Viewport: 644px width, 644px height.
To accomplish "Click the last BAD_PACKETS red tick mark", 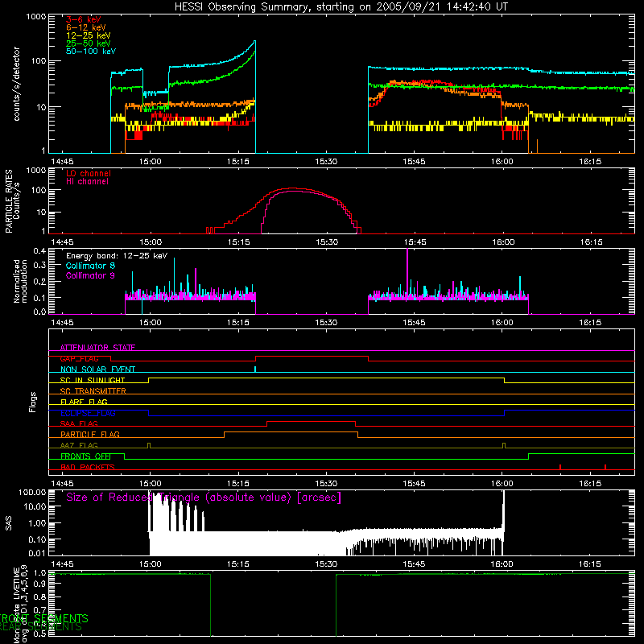I will coord(605,467).
